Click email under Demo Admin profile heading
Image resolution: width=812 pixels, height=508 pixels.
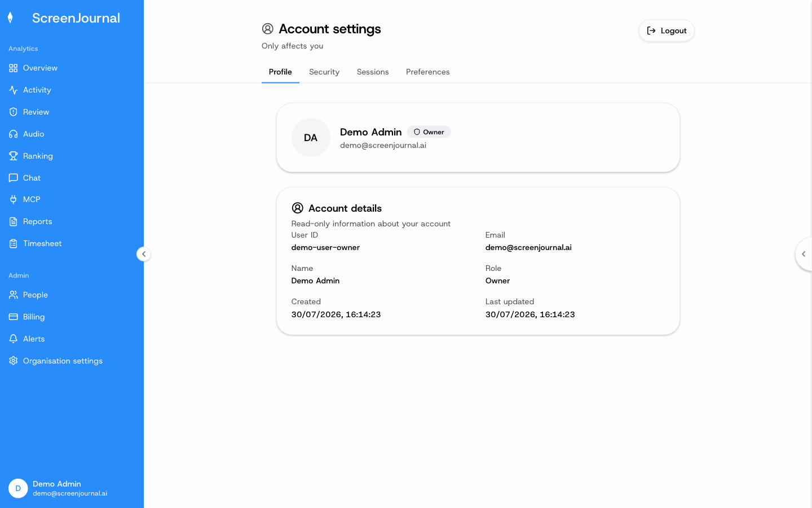click(x=383, y=146)
